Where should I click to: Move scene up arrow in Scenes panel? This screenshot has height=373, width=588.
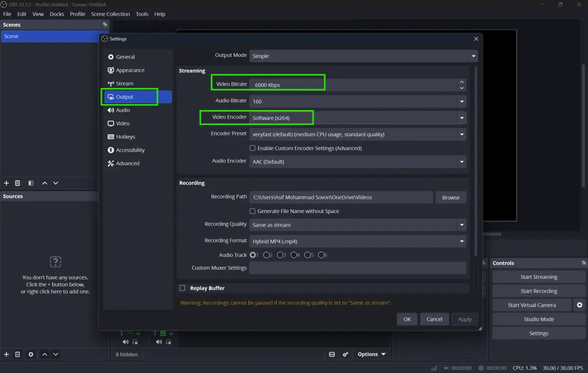pos(45,183)
